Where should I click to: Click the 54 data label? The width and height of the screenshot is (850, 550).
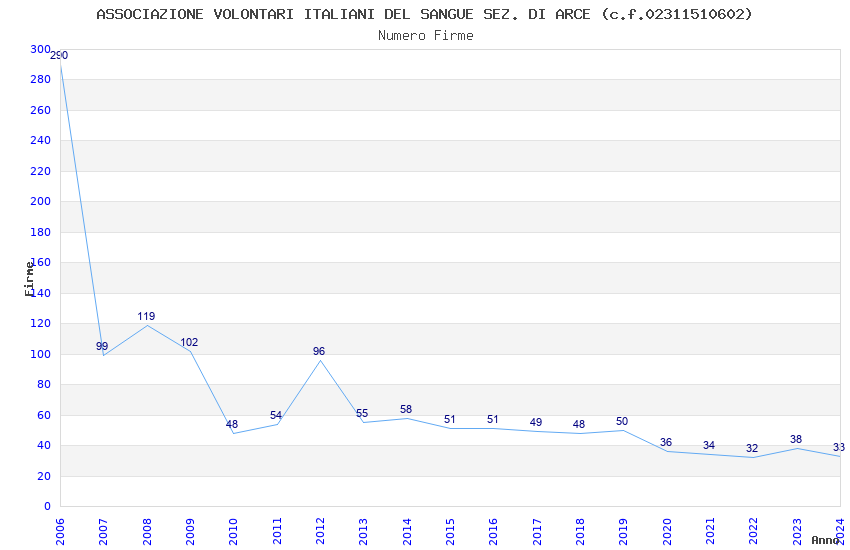276,415
